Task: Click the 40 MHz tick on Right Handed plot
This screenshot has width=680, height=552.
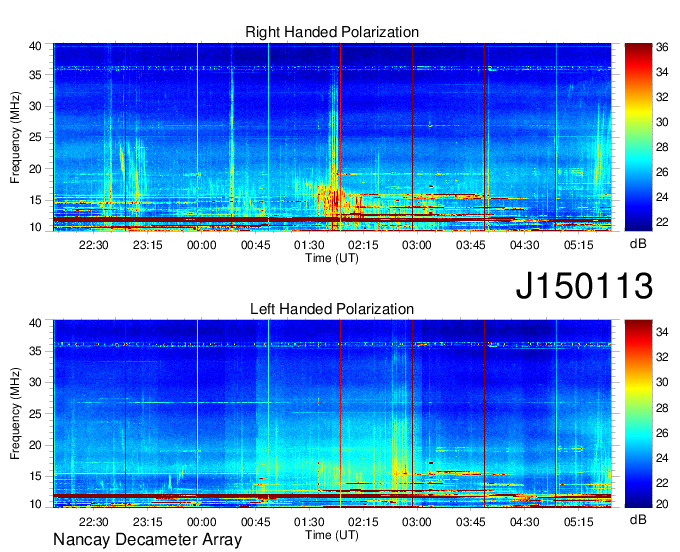Action: point(35,46)
